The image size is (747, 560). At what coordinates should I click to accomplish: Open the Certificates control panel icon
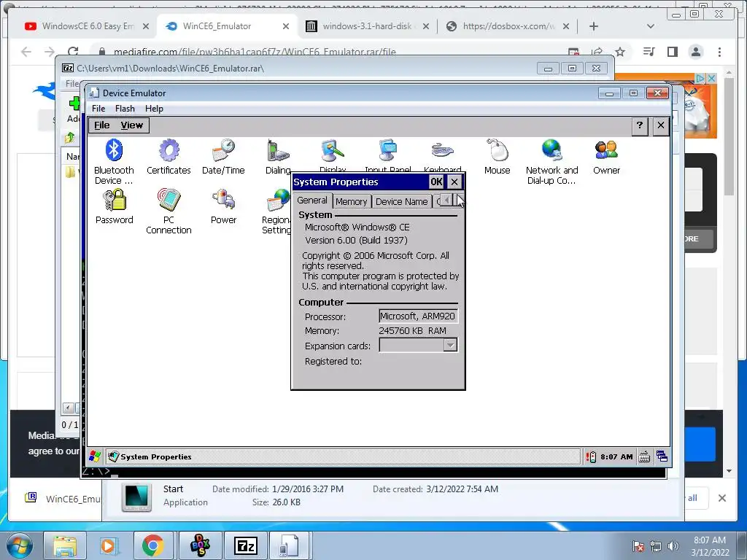pyautogui.click(x=169, y=157)
